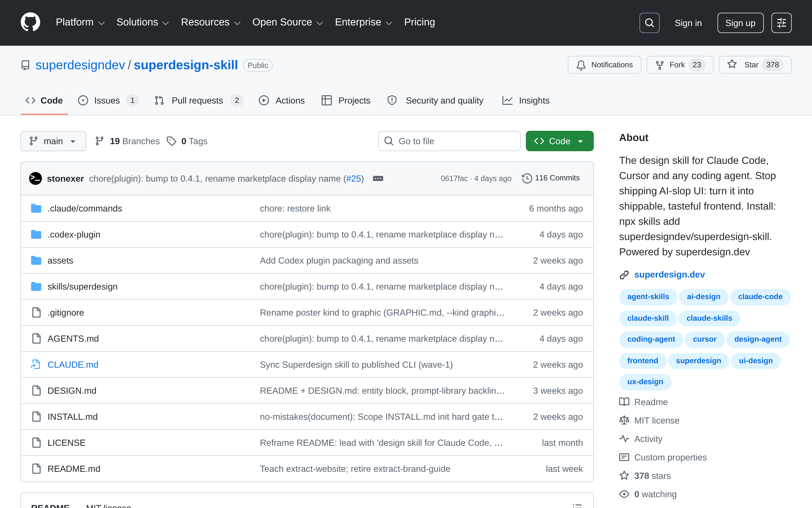Open the Projects tab
Viewport: 812px width, 508px height.
346,100
